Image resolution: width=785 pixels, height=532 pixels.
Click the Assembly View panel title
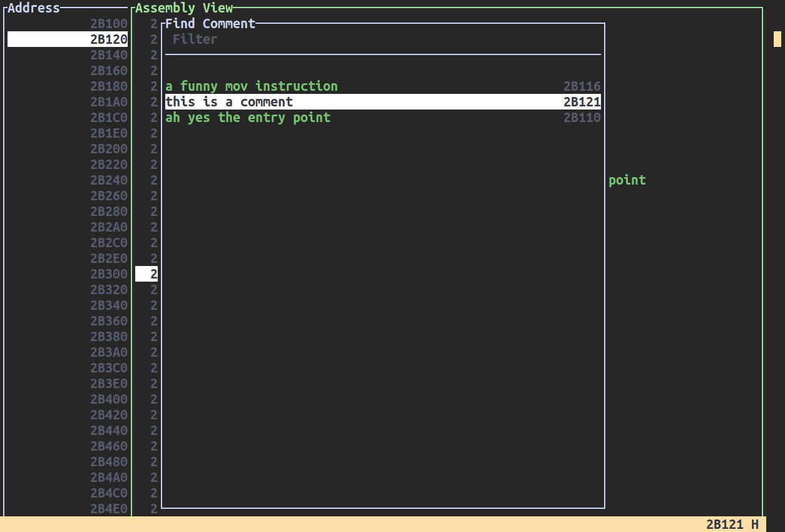(x=184, y=8)
